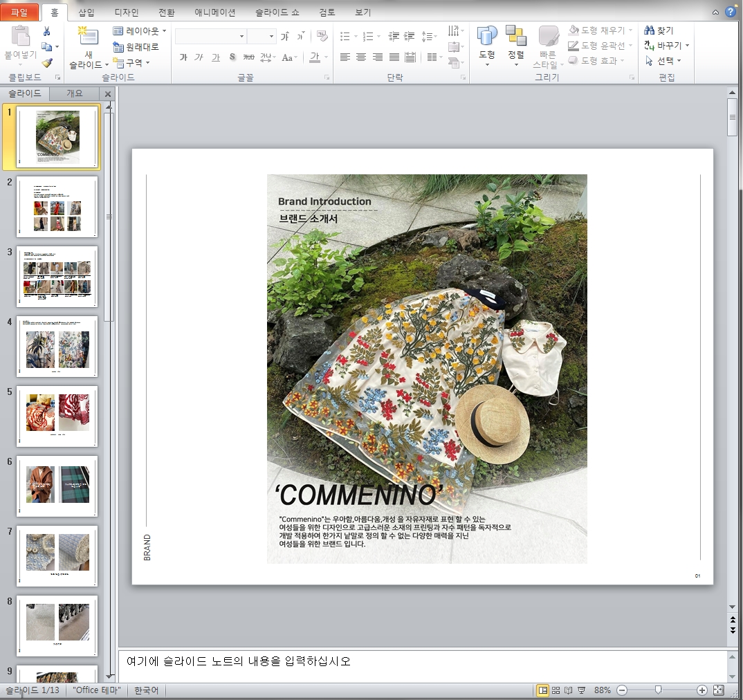Click the Clear Formatting eraser icon
This screenshot has width=743, height=700.
tap(322, 36)
